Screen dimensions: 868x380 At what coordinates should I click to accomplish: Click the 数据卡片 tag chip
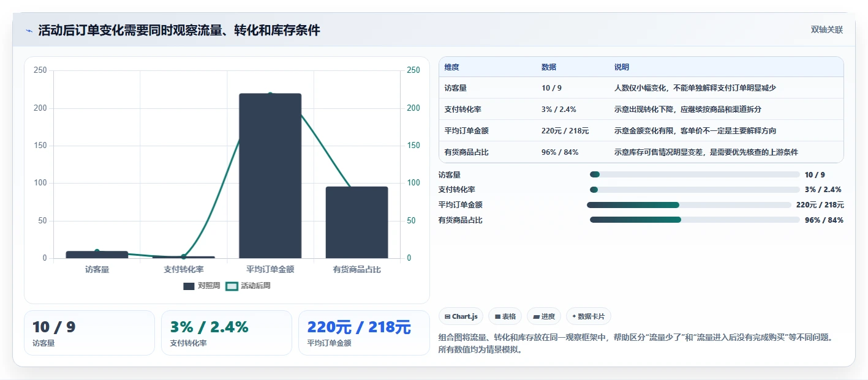588,316
